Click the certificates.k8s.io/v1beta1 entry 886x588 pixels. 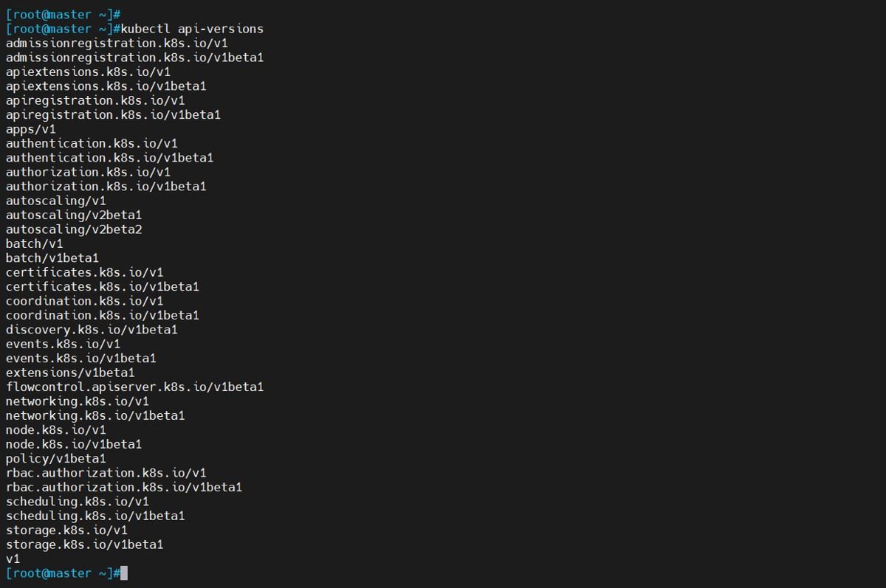tap(102, 286)
